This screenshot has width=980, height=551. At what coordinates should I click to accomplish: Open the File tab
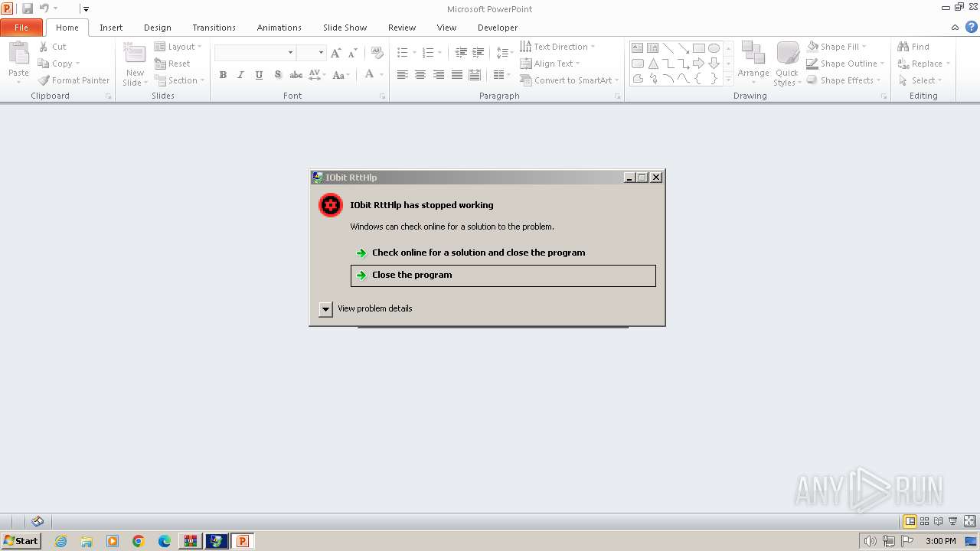coord(21,28)
